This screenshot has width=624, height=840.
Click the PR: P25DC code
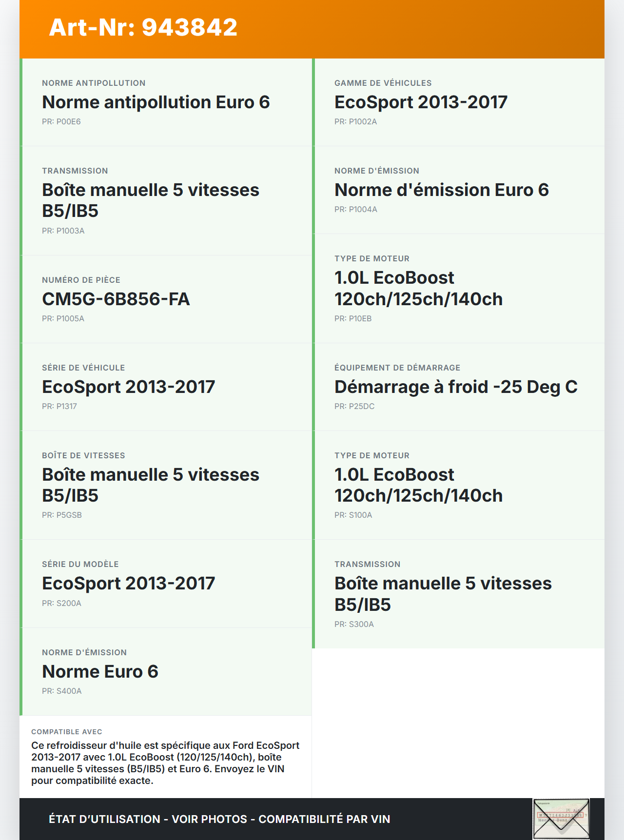[x=354, y=407]
